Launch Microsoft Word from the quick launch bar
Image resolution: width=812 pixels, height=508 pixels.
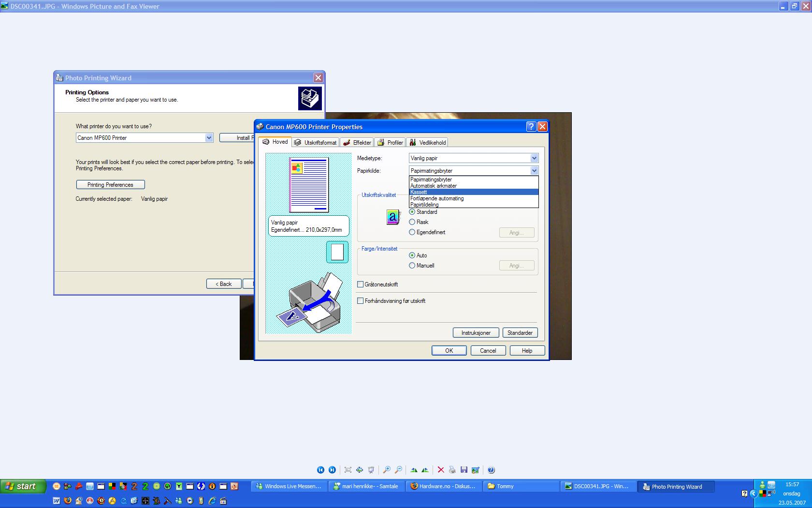[57, 501]
